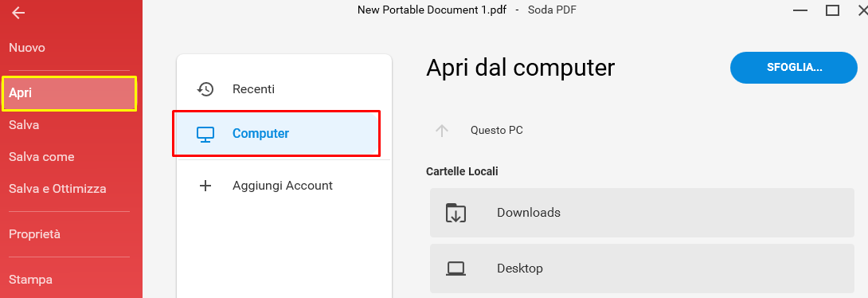Click the Desktop laptop icon
Screen dimensions: 868x298
point(456,269)
